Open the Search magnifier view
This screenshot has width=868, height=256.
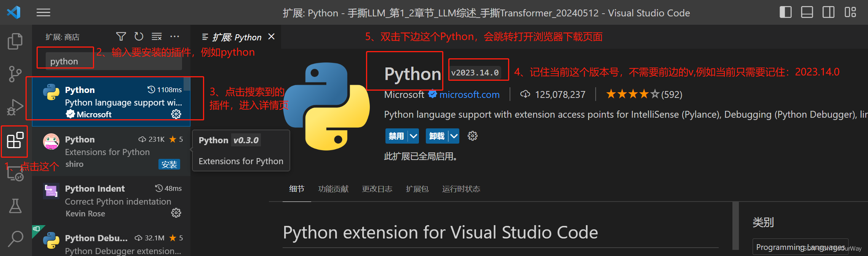(15, 239)
